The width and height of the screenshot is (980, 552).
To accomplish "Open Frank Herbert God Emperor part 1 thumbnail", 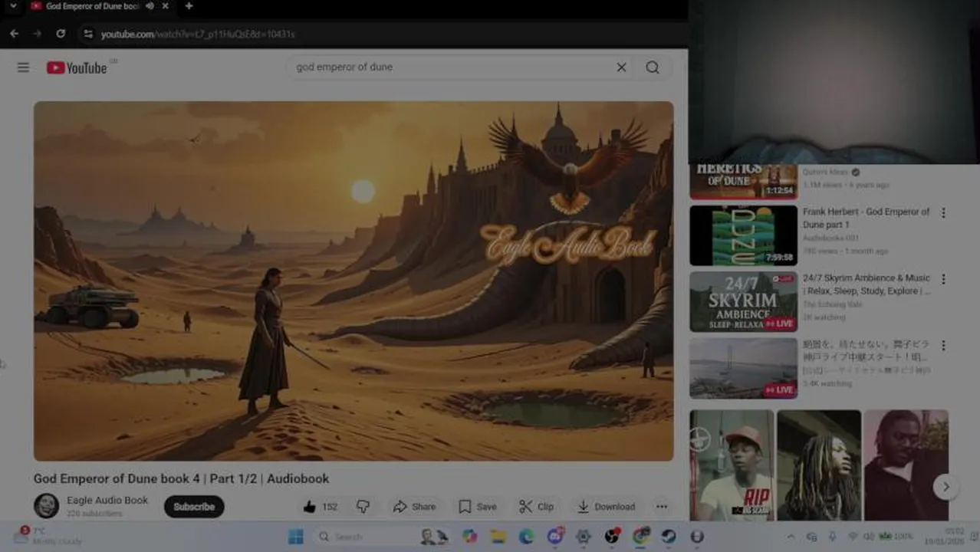I will pos(743,235).
